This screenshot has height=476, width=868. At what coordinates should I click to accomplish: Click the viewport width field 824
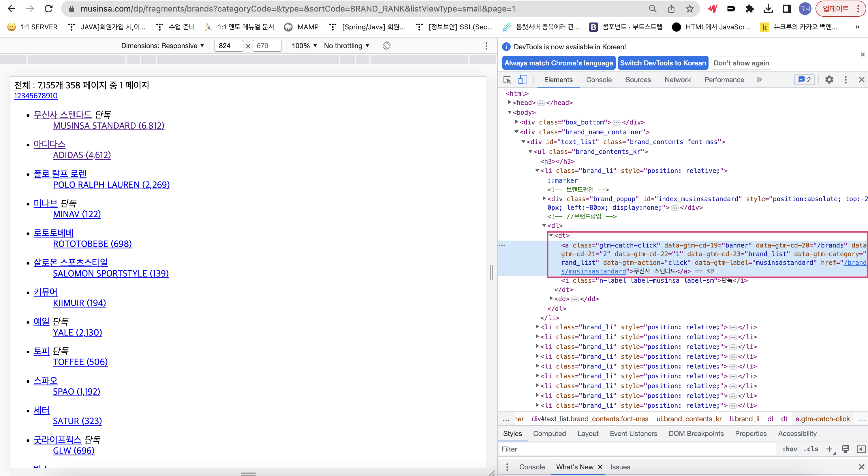228,46
